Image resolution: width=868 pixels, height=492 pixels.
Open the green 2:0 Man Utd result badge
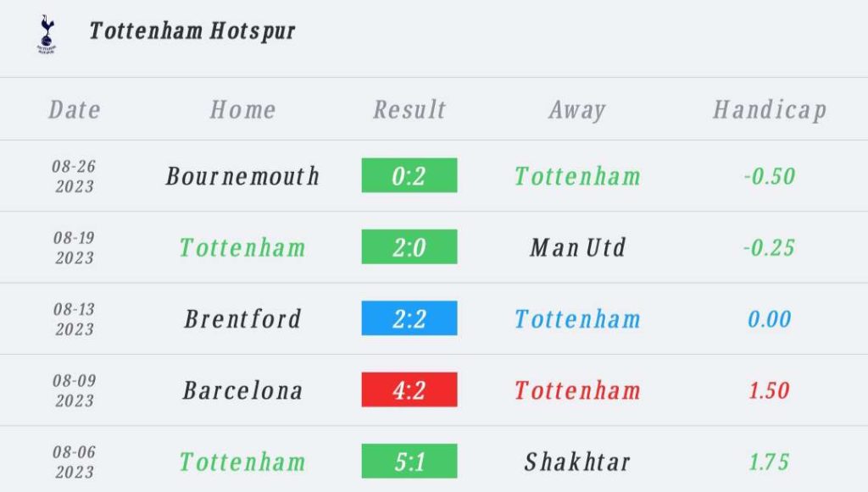(409, 246)
